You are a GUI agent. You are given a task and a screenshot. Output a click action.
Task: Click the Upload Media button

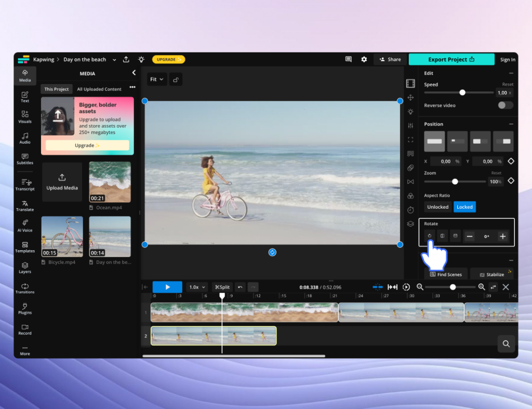coord(62,182)
